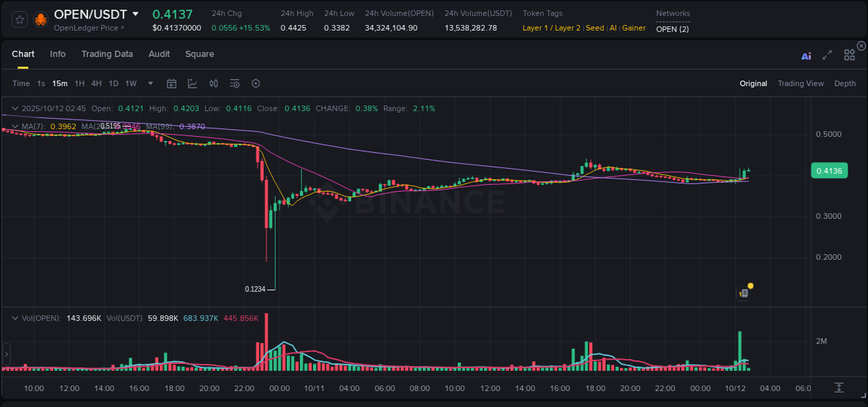Select the 1H timeframe
The image size is (868, 407).
[x=79, y=83]
